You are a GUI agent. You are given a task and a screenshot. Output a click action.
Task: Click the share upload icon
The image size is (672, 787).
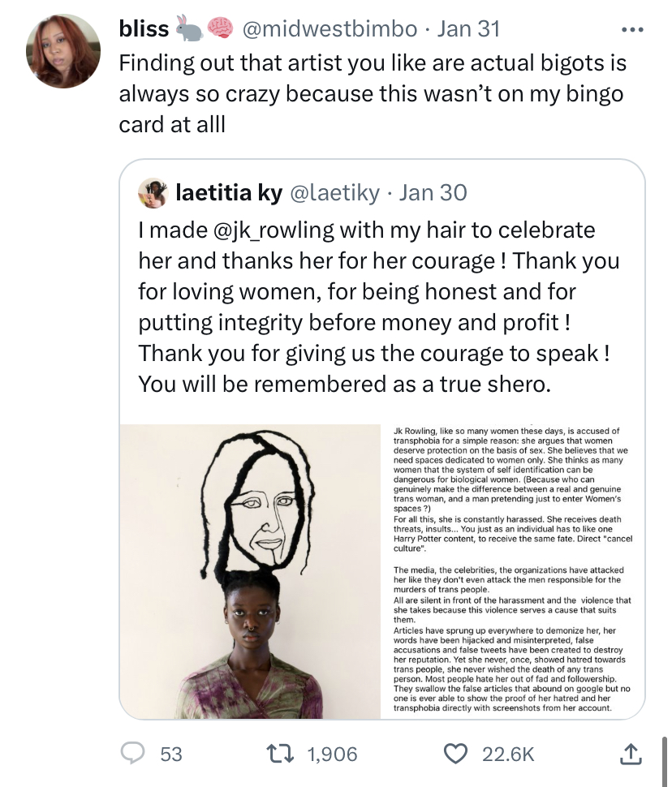(631, 754)
